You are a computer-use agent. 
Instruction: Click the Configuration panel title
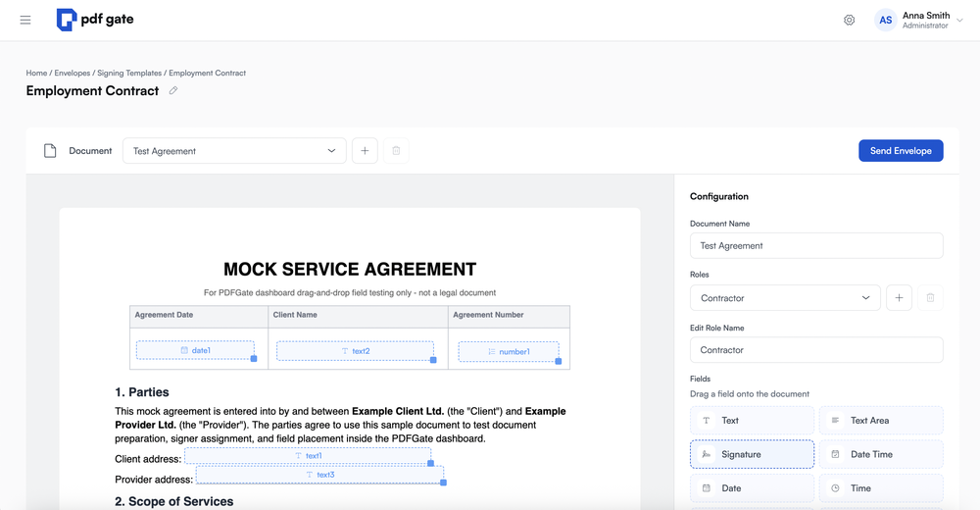pyautogui.click(x=718, y=196)
